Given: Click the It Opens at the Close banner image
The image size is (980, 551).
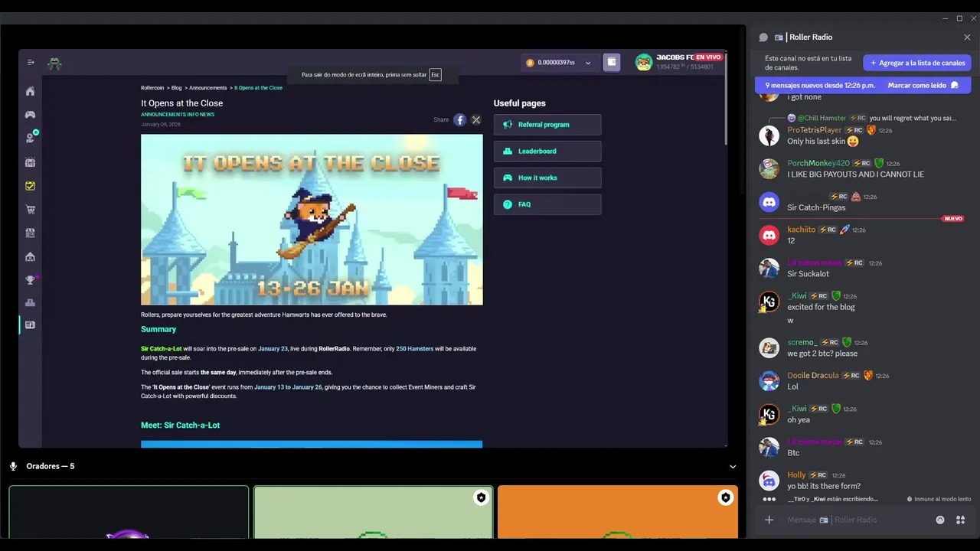Looking at the screenshot, I should pos(312,220).
